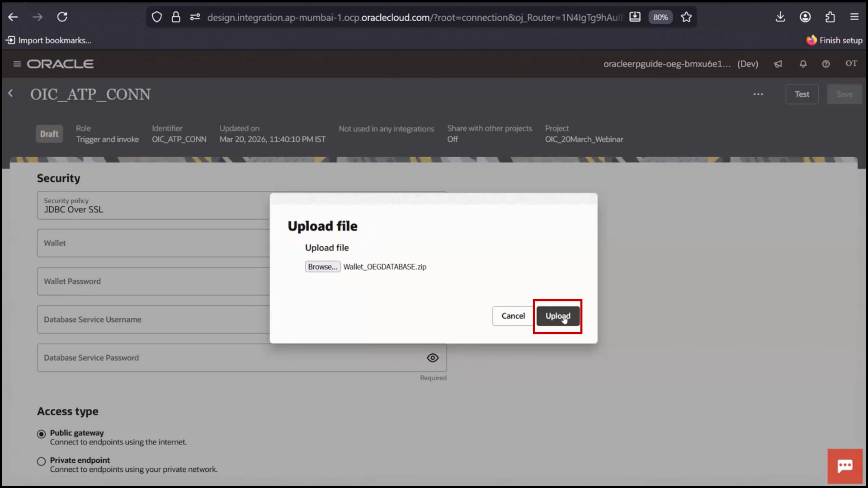Click the Wallet_OEGDATABASE.zip file name
The width and height of the screenshot is (868, 488).
[x=385, y=267]
